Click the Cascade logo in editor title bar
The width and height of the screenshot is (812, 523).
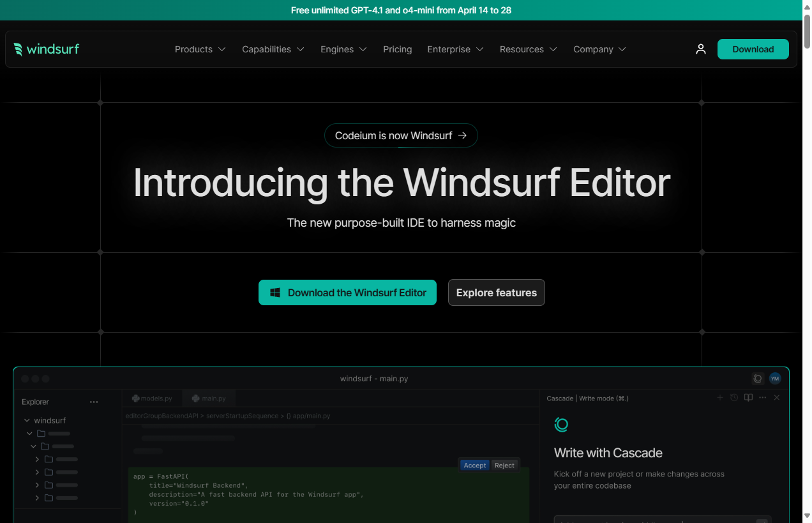tap(758, 378)
